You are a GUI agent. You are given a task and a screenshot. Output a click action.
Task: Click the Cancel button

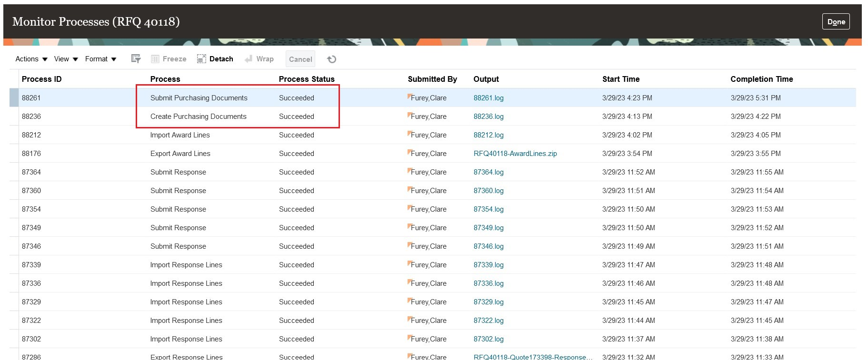tap(300, 59)
